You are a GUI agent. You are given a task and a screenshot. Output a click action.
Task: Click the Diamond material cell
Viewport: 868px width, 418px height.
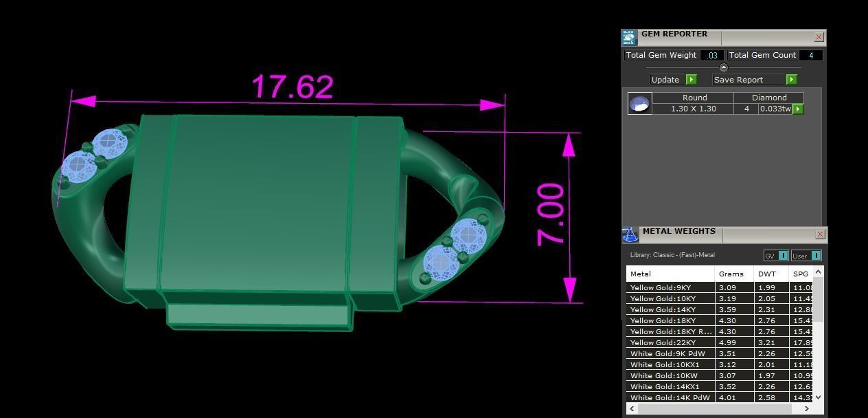click(x=769, y=98)
